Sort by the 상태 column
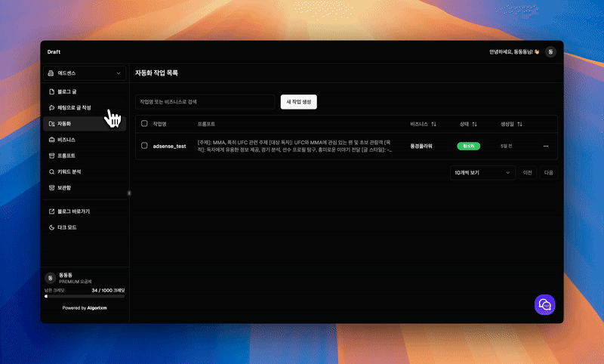The image size is (604, 364). point(468,124)
